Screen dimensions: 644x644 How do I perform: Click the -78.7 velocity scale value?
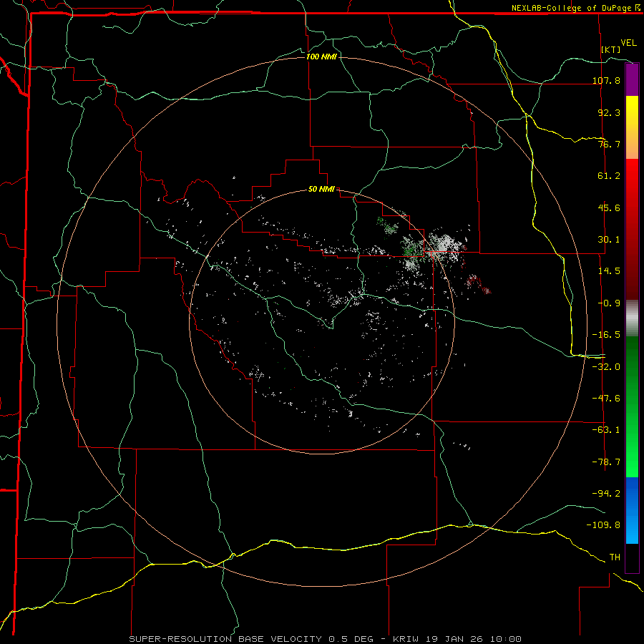[606, 462]
